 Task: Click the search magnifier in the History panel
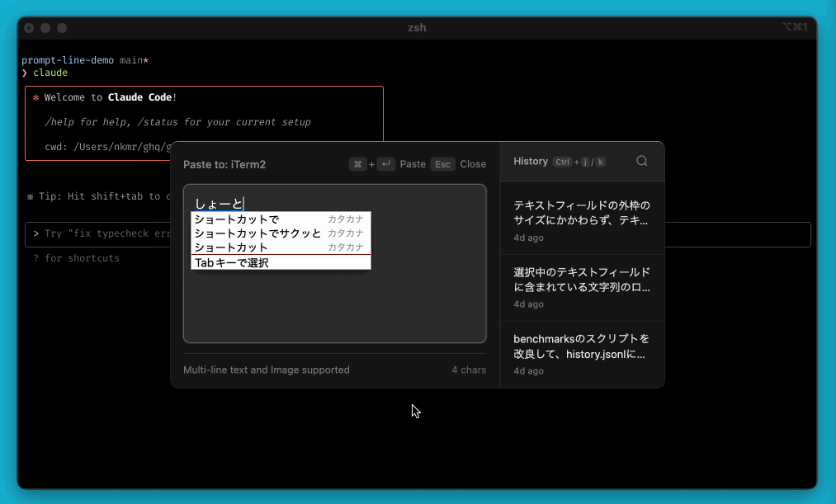[641, 161]
